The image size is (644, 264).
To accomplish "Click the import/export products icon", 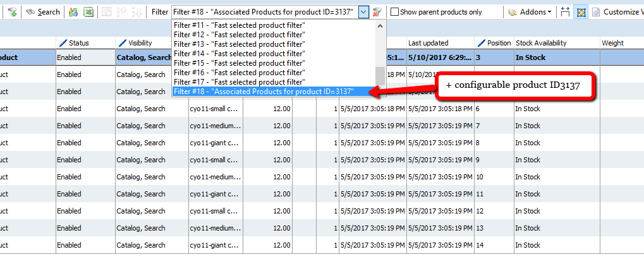I will 73,12.
